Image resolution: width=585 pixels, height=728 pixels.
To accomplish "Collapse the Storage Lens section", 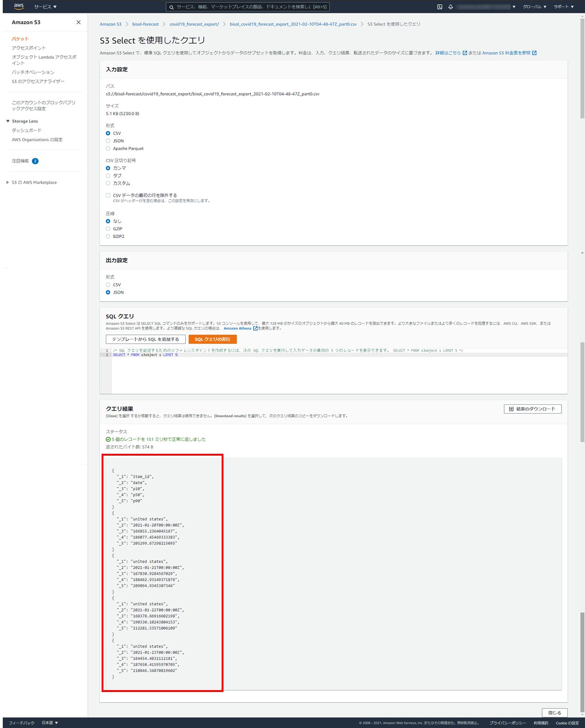I will (8, 121).
